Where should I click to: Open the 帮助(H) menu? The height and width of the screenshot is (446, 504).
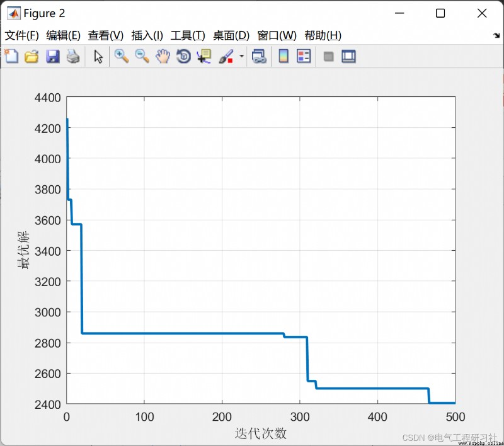point(323,35)
